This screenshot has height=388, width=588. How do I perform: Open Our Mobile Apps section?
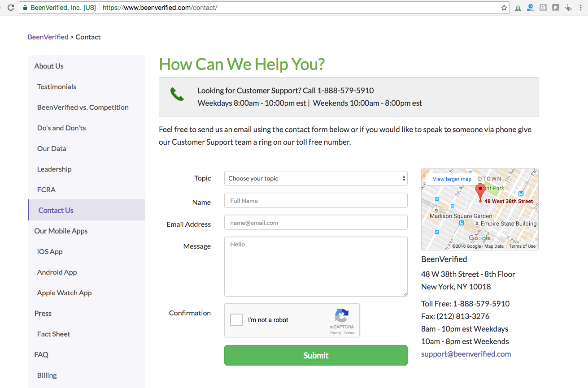(61, 231)
